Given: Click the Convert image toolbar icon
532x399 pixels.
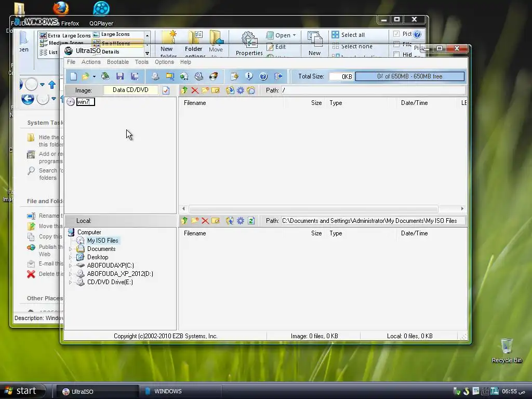Looking at the screenshot, I should (184, 76).
